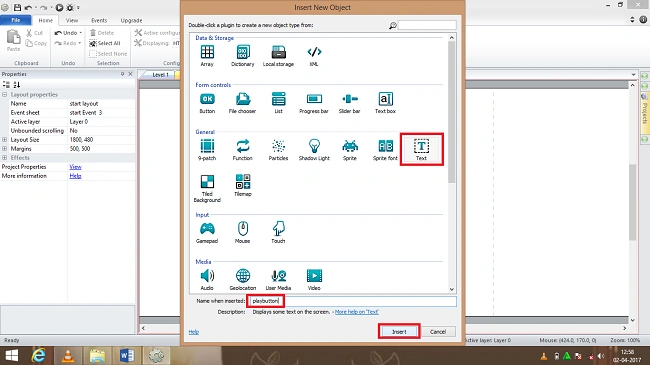Screen dimensions: 650x365
Task: Click Select All in ribbon
Action: tap(105, 43)
